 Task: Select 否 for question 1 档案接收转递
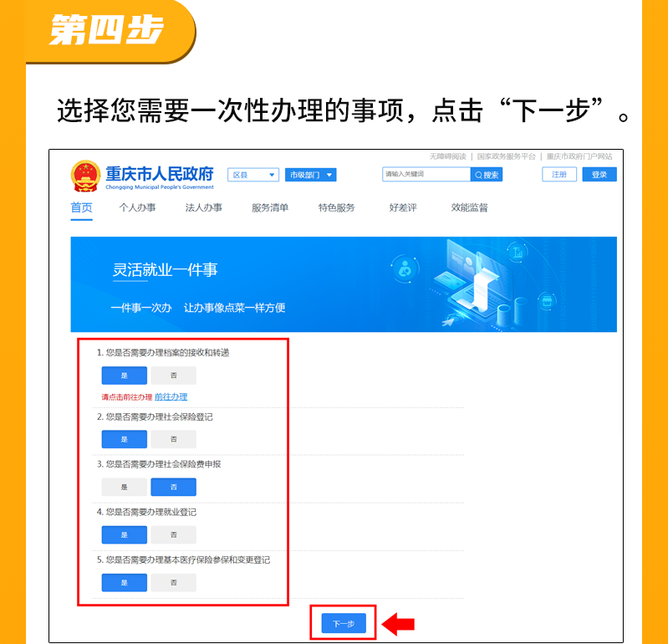[173, 376]
